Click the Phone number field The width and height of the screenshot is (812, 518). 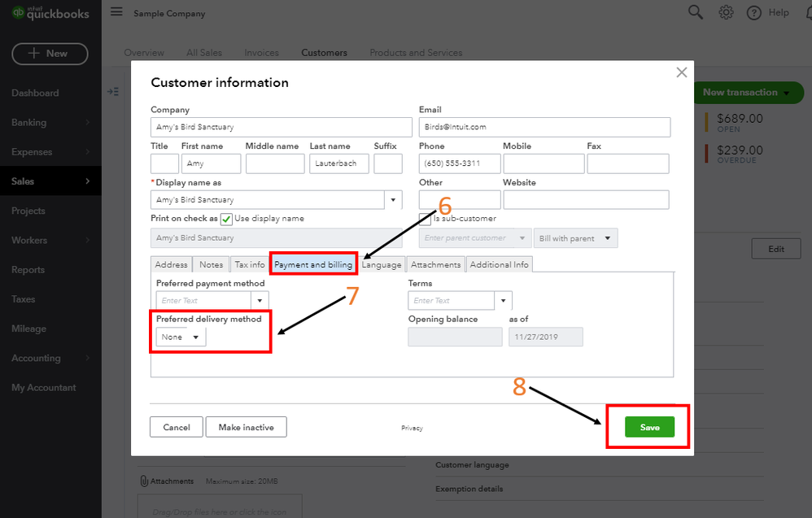(x=460, y=163)
